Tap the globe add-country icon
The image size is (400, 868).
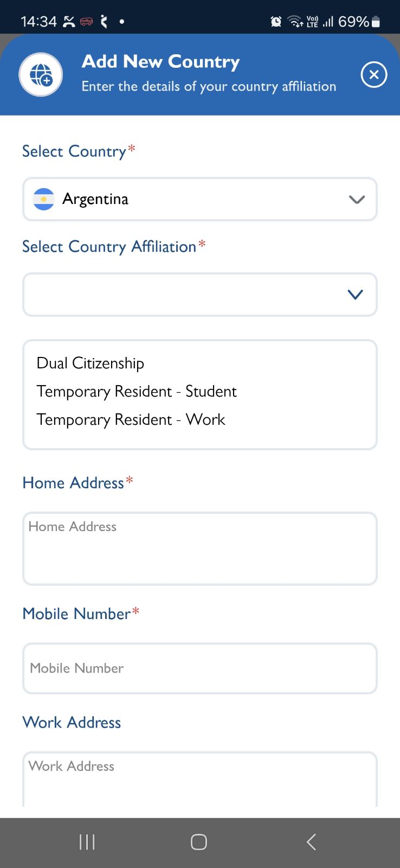click(41, 75)
